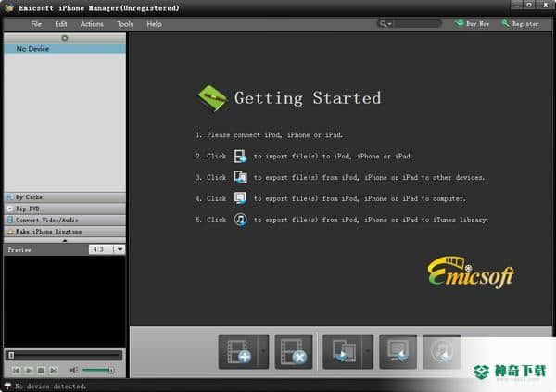
Task: Open dropdown arrow beside export to device button
Action: [x=368, y=351]
